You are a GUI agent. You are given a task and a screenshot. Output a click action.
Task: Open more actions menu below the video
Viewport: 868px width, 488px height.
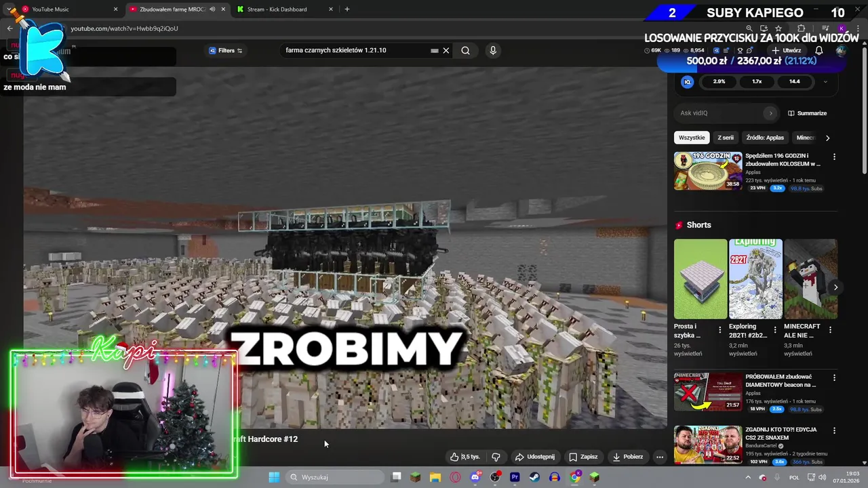[659, 457]
